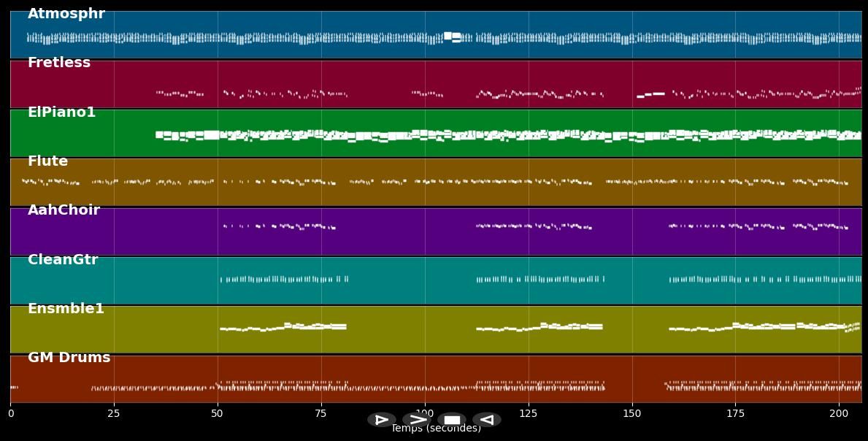The height and width of the screenshot is (441, 868).
Task: Click the long bright note in Atmosphr track
Action: [452, 36]
